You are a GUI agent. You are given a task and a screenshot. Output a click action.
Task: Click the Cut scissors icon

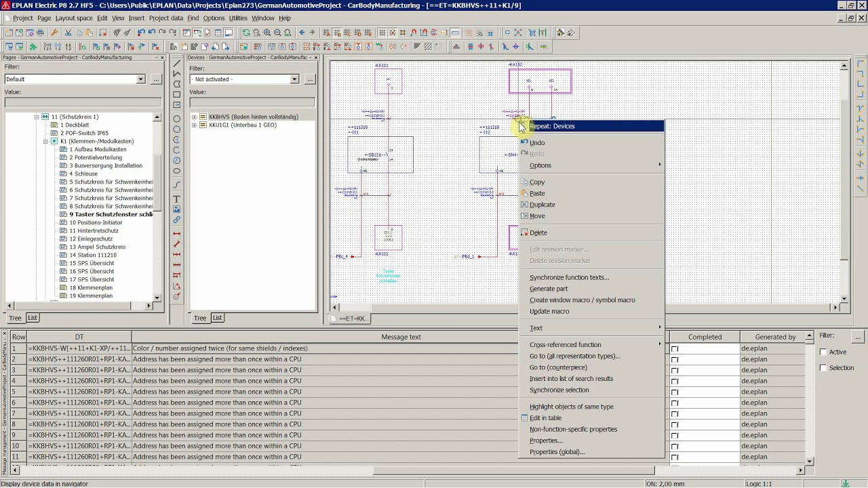[68, 32]
